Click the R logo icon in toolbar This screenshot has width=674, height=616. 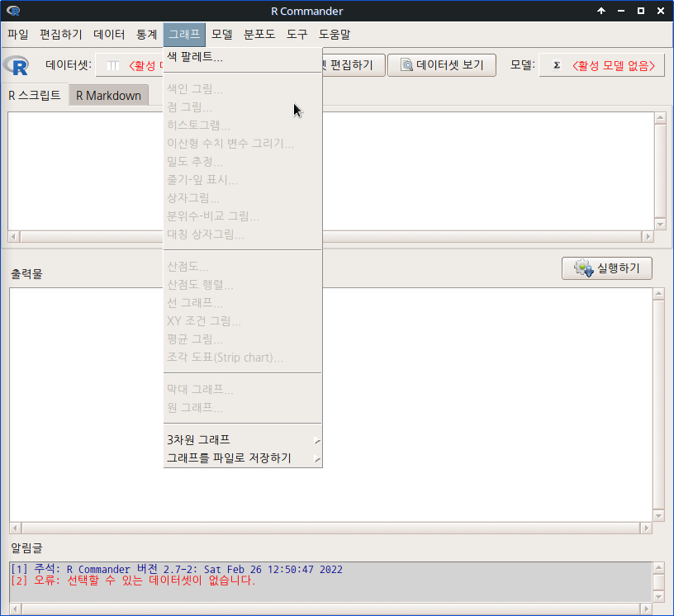tap(16, 66)
